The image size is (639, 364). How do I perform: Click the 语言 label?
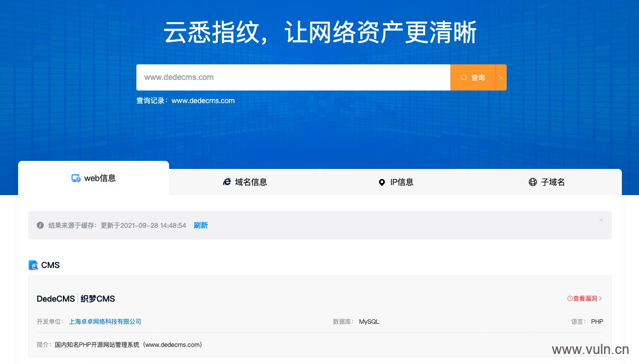point(579,322)
